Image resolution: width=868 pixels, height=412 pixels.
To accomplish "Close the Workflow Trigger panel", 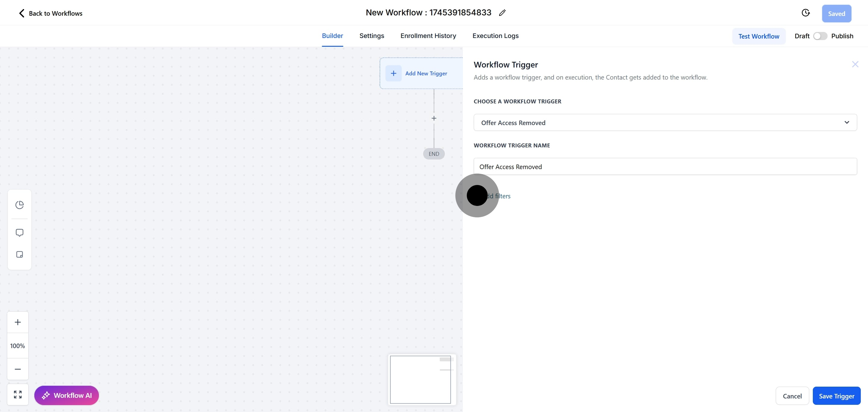I will click(855, 64).
